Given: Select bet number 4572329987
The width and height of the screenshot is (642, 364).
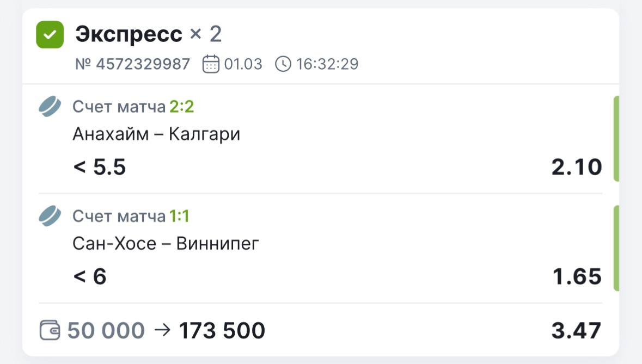Looking at the screenshot, I should [x=132, y=64].
